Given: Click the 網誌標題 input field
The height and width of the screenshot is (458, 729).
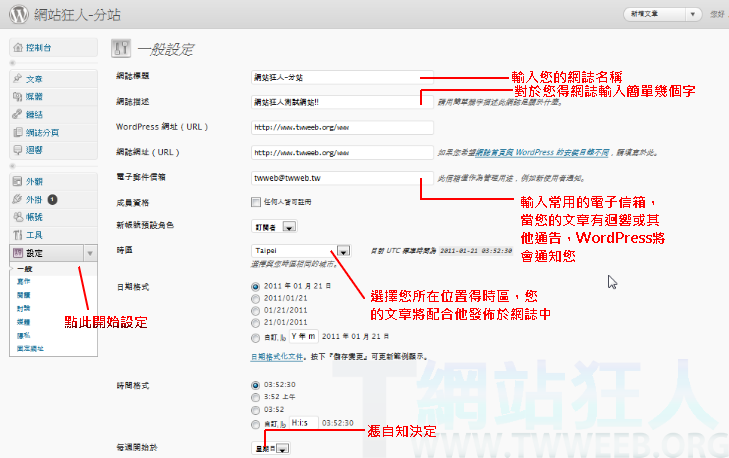Looking at the screenshot, I should (x=342, y=77).
